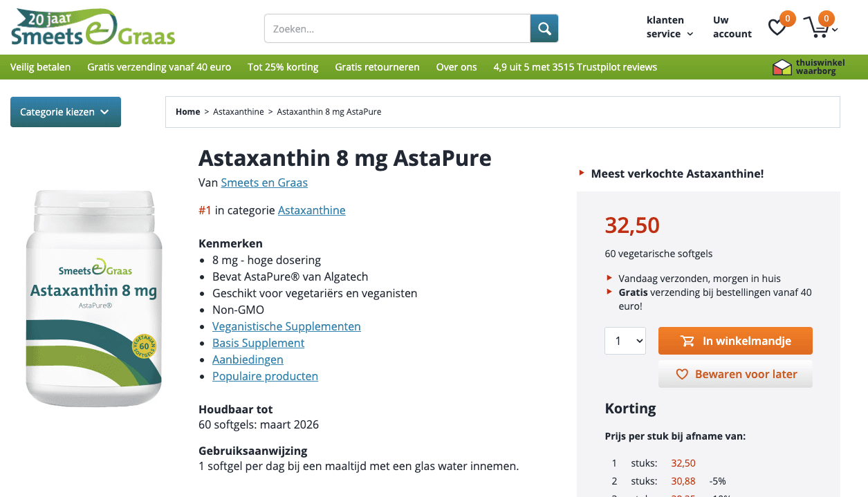
Task: Go to the Smeets & Graas logo homepage
Action: (x=93, y=28)
